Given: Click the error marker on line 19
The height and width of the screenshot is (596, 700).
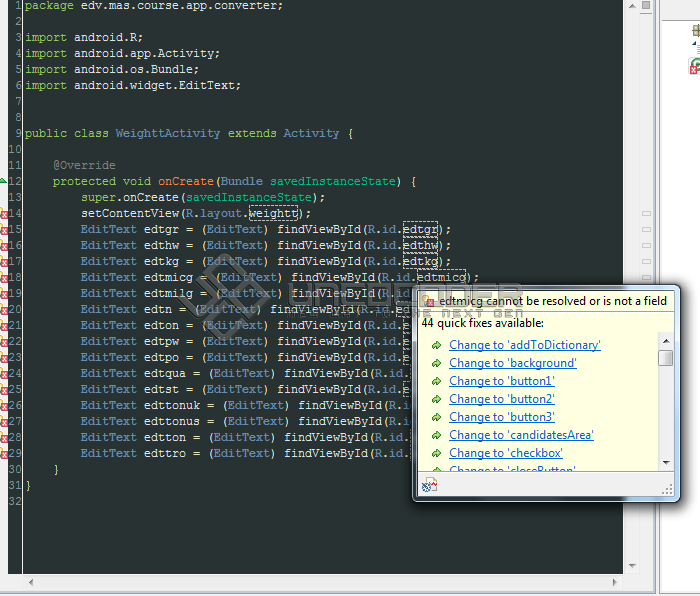Looking at the screenshot, I should coord(4,294).
